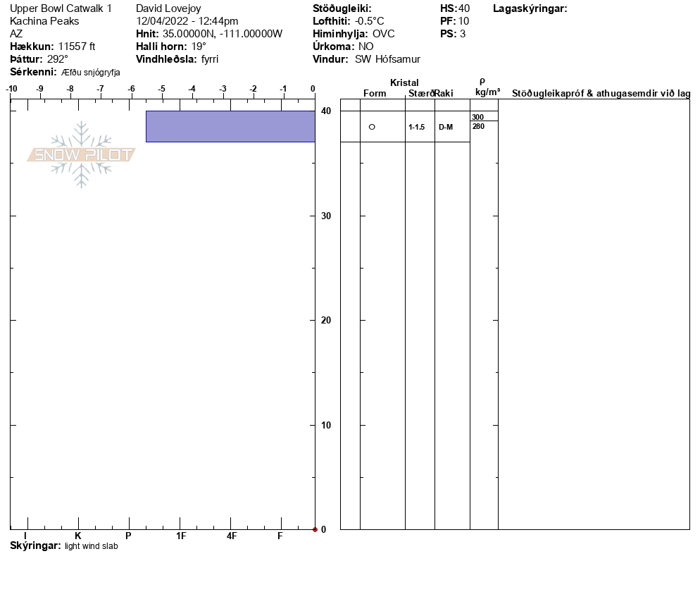The width and height of the screenshot is (700, 592).
Task: Select the purple hardness layer bar
Action: coord(230,126)
